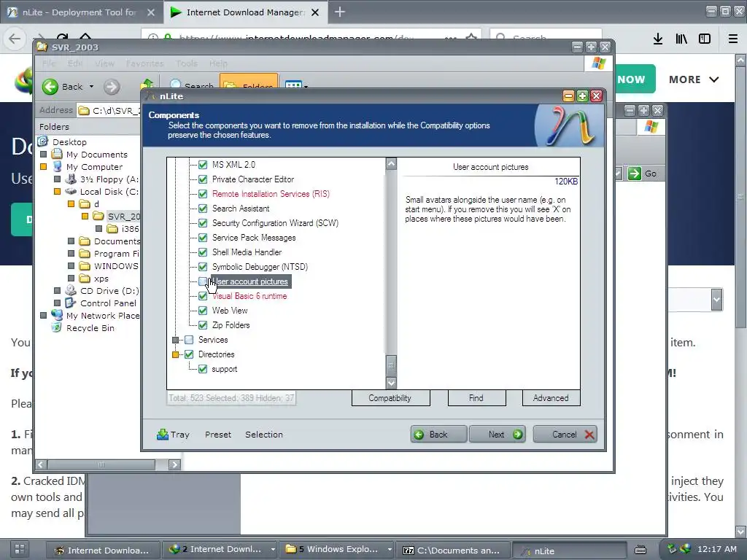
Task: Select the WINDOWS folder in tree
Action: (x=116, y=266)
